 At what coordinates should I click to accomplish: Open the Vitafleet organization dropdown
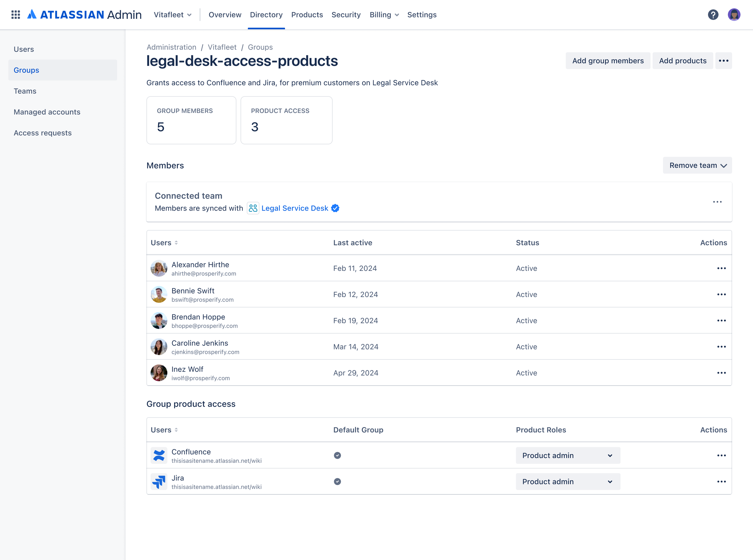pyautogui.click(x=172, y=15)
